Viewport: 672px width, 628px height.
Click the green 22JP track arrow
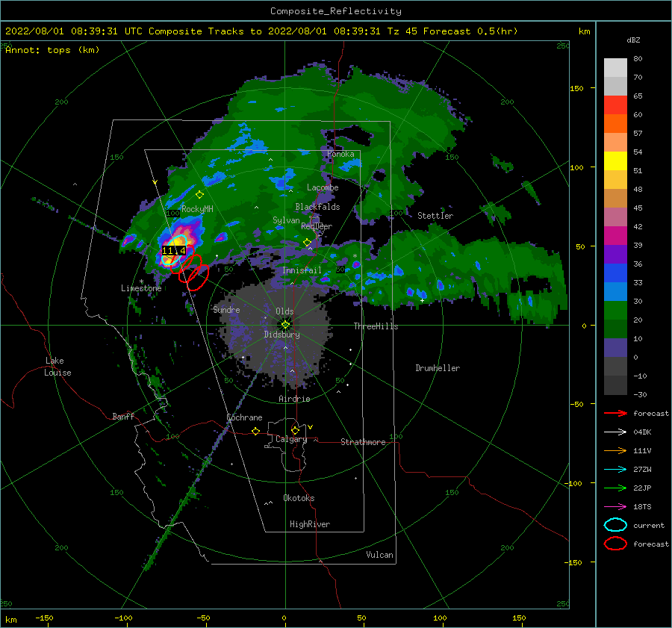(615, 488)
